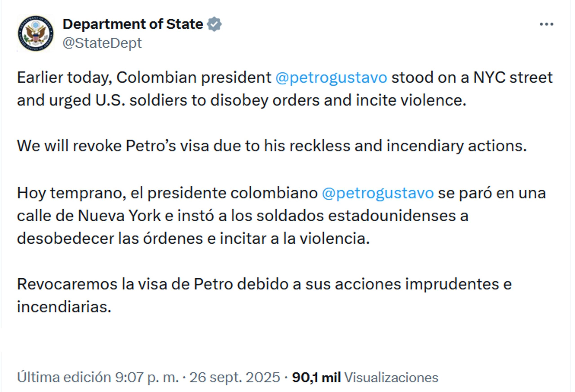
Task: Click the "and urged U.S. soldiers" line
Action: (241, 100)
